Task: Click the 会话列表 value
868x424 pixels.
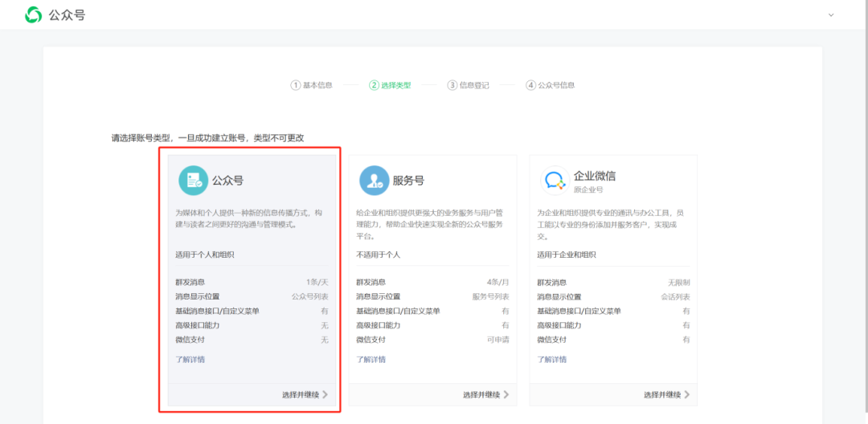Action: (676, 297)
